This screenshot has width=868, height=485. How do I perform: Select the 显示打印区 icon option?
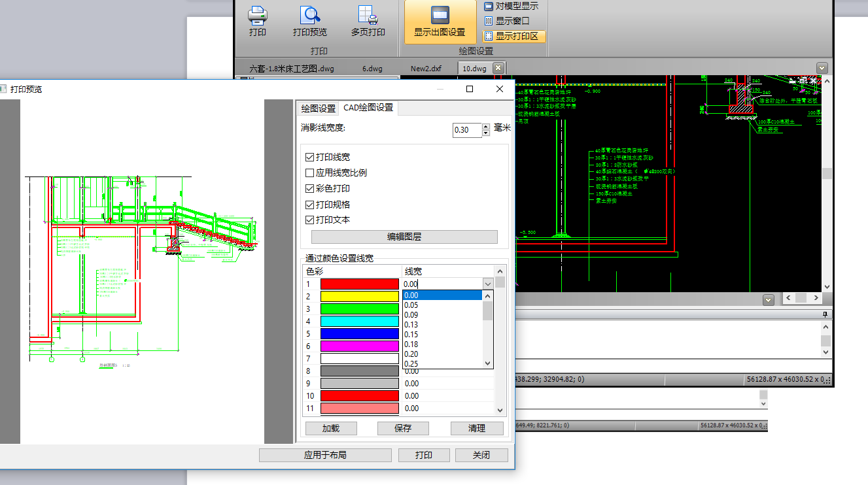(489, 36)
